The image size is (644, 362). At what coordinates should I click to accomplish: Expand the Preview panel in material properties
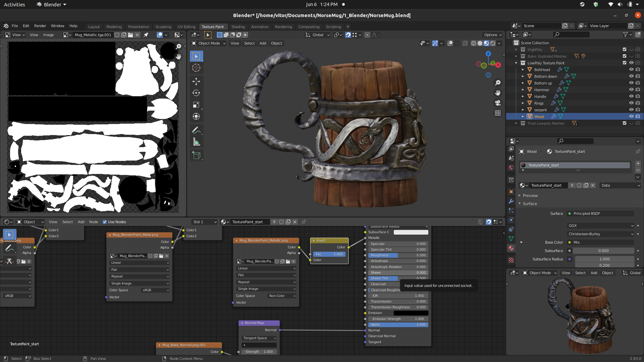click(530, 196)
